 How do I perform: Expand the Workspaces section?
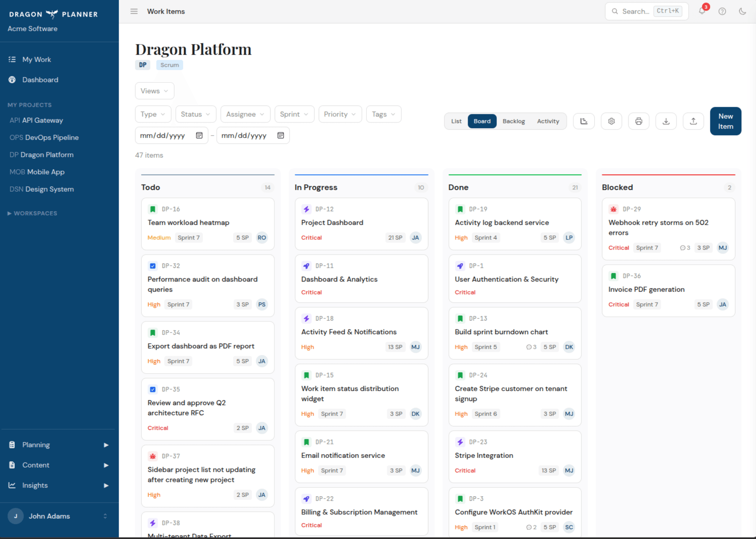32,213
